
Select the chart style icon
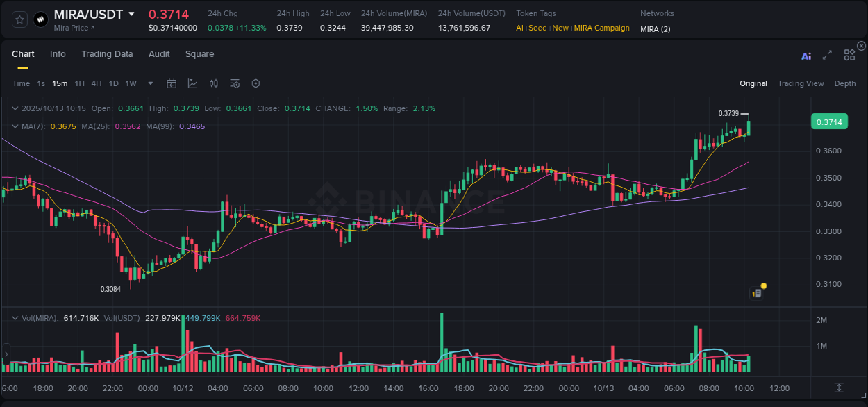click(192, 83)
